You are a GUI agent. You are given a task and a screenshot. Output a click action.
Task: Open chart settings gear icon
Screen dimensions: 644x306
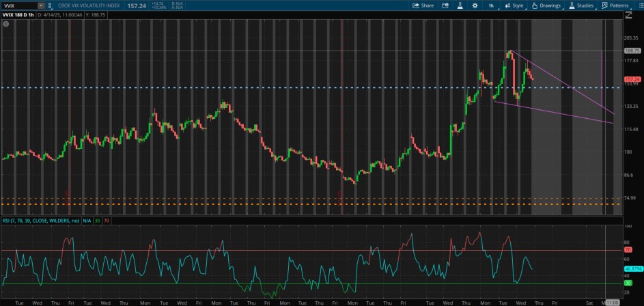(x=475, y=5)
